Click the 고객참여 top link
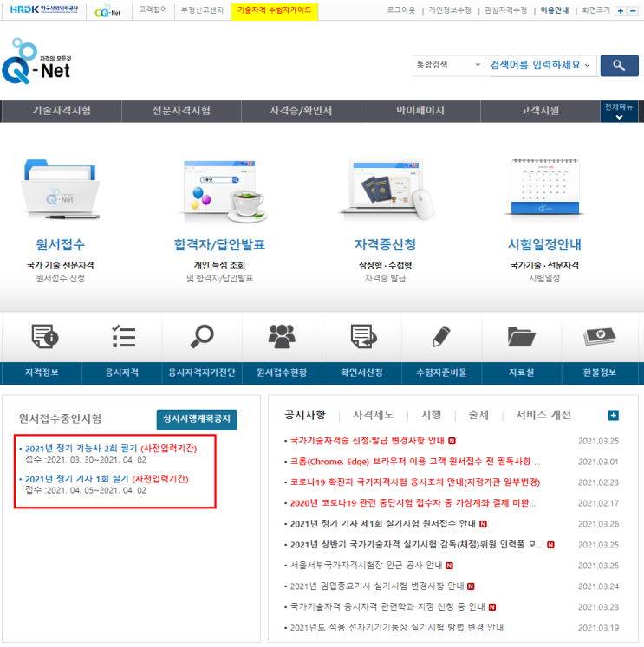 click(153, 10)
